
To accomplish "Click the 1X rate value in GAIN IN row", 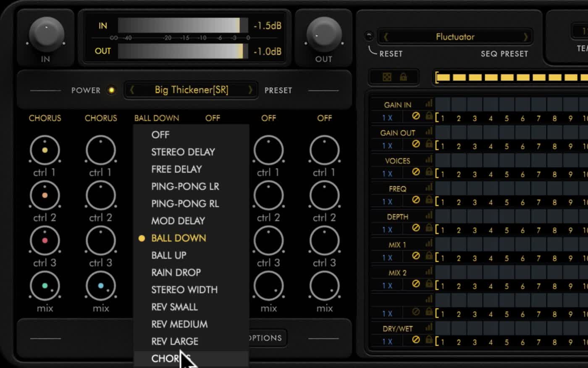I will 387,118.
